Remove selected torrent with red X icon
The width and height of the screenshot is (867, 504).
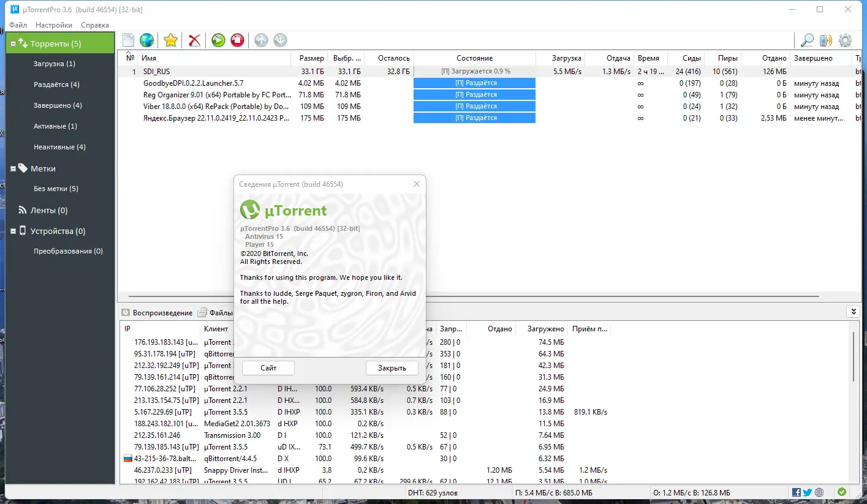click(194, 40)
